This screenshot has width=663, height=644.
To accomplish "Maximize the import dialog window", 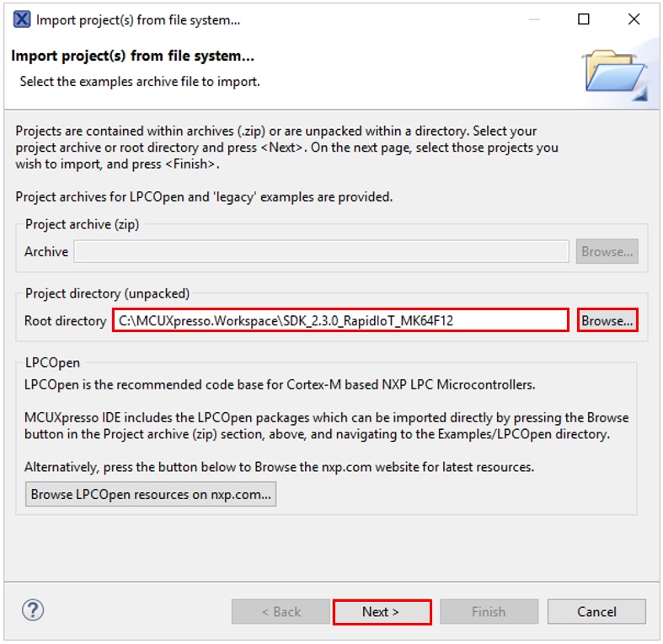I will (x=583, y=19).
